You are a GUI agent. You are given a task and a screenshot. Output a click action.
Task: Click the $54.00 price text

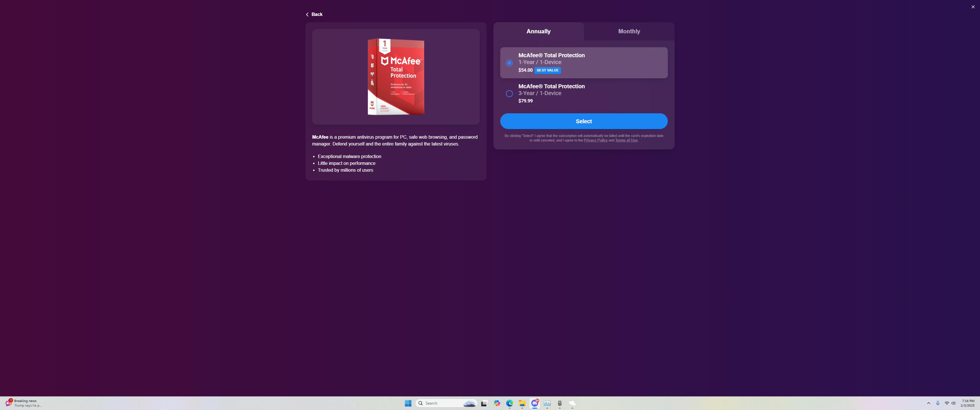(525, 70)
